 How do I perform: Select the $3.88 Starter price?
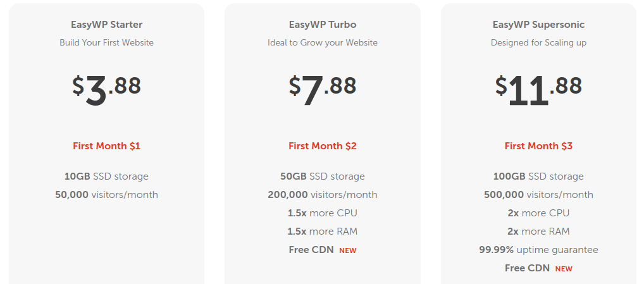pyautogui.click(x=106, y=90)
